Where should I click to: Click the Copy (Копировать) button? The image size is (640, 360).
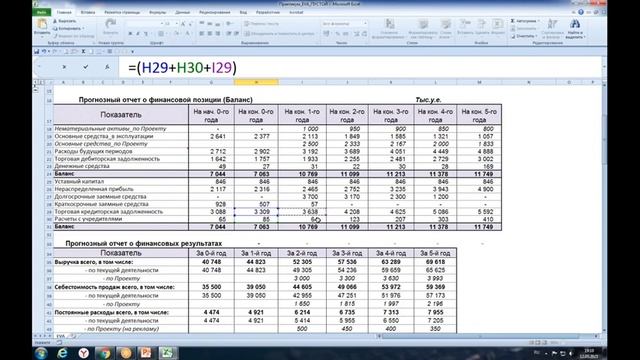click(68, 29)
